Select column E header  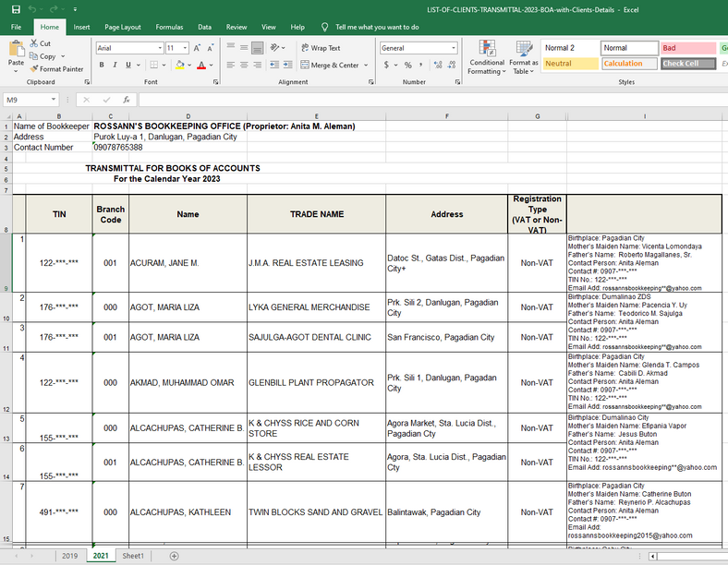click(x=316, y=116)
